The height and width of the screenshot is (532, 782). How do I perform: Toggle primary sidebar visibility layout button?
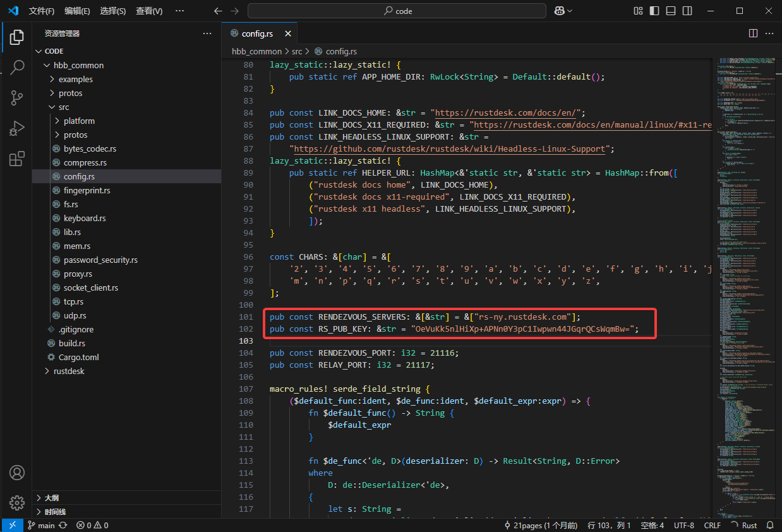click(x=654, y=11)
